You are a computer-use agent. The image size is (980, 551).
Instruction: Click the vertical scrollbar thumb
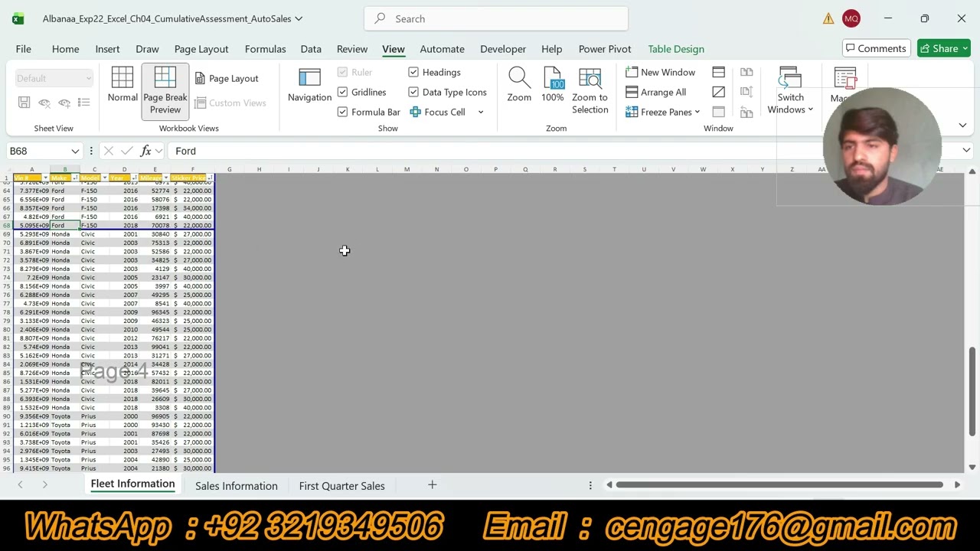[972, 391]
